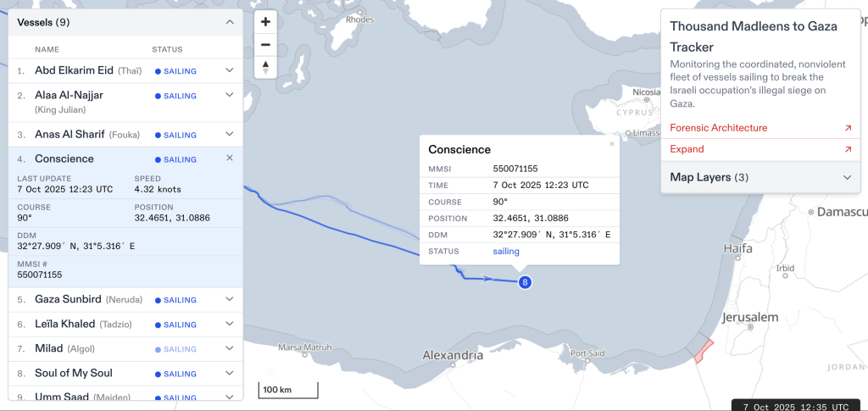Expand Map Layers (3) section
This screenshot has height=411, width=868.
[x=847, y=177]
